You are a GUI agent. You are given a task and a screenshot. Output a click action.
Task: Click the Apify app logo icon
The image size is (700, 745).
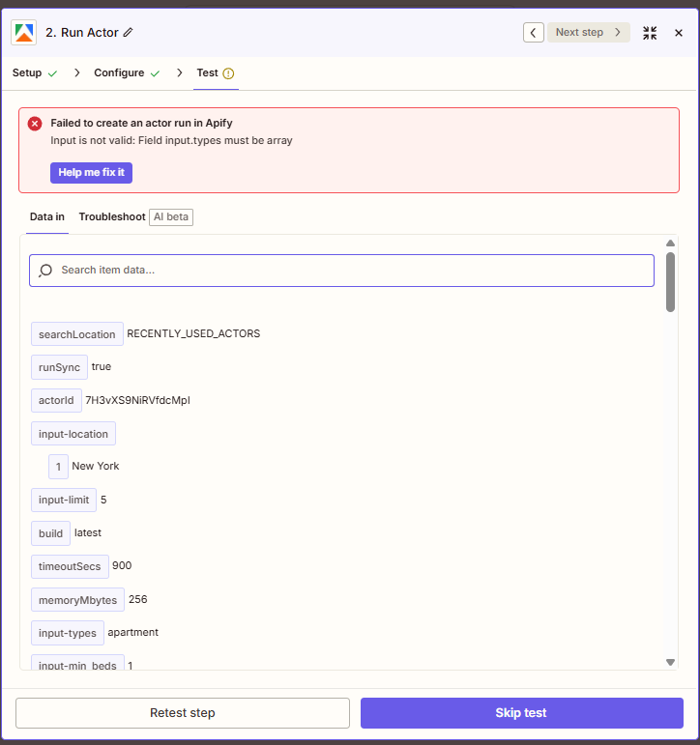(24, 33)
